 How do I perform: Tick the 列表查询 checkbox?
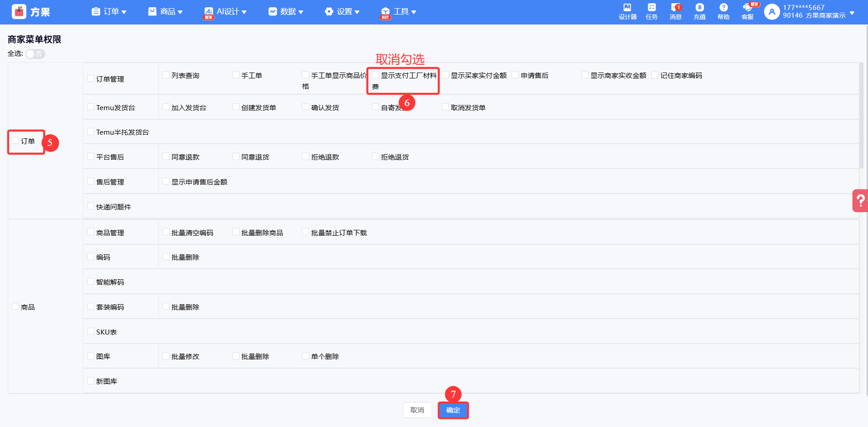pos(166,75)
